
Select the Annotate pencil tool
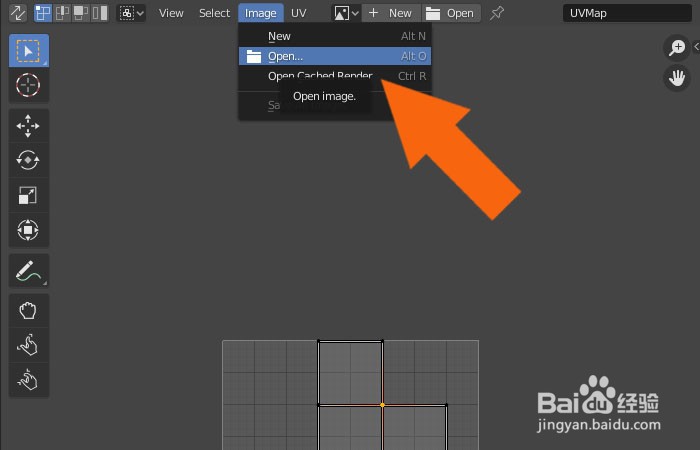coord(29,271)
